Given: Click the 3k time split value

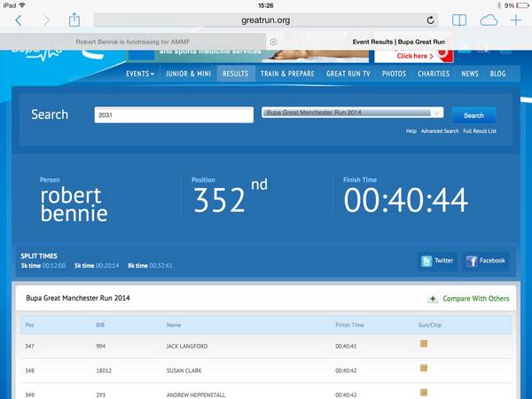Looking at the screenshot, I should [54, 266].
